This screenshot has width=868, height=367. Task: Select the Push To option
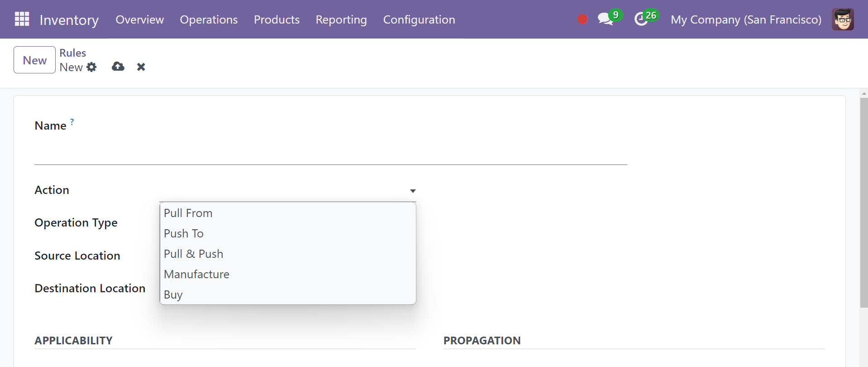pyautogui.click(x=288, y=233)
